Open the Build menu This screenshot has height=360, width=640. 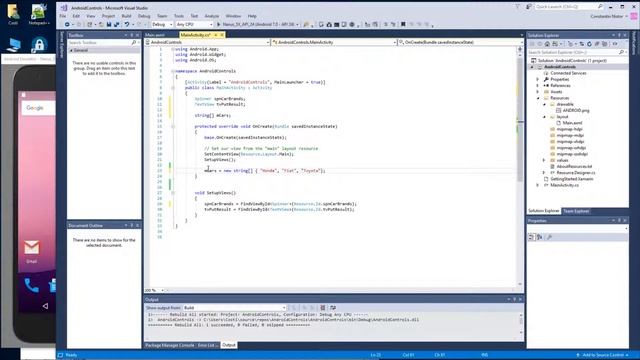coord(127,16)
